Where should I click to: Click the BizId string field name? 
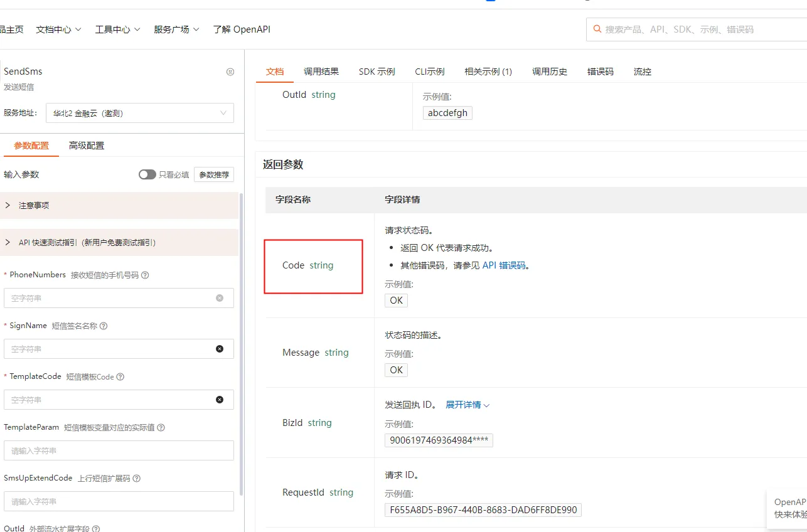coord(307,423)
